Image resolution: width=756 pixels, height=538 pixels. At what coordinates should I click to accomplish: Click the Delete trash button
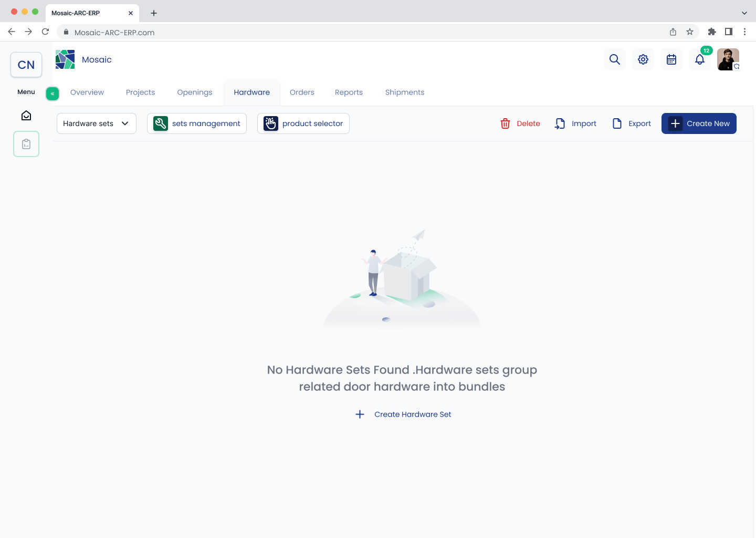pos(520,123)
